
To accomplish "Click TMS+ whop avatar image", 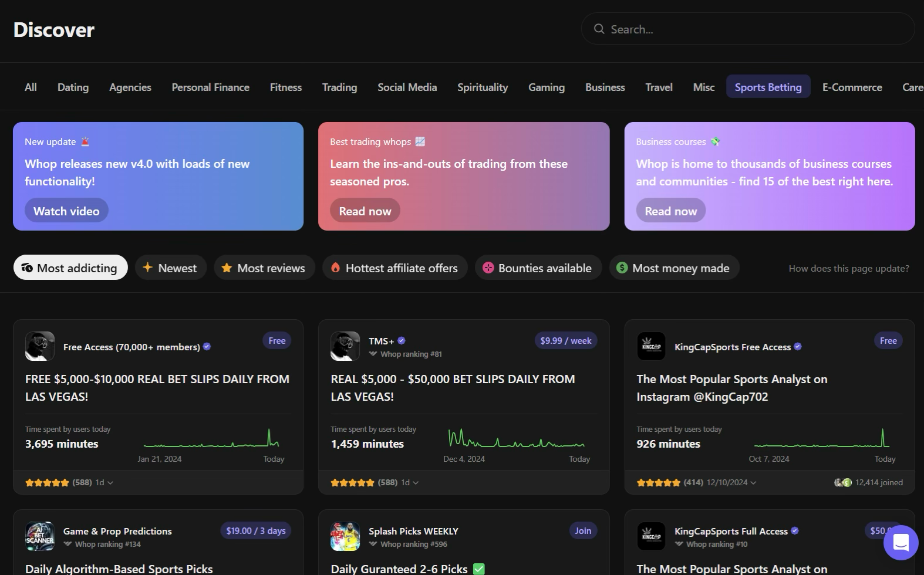I will click(345, 346).
